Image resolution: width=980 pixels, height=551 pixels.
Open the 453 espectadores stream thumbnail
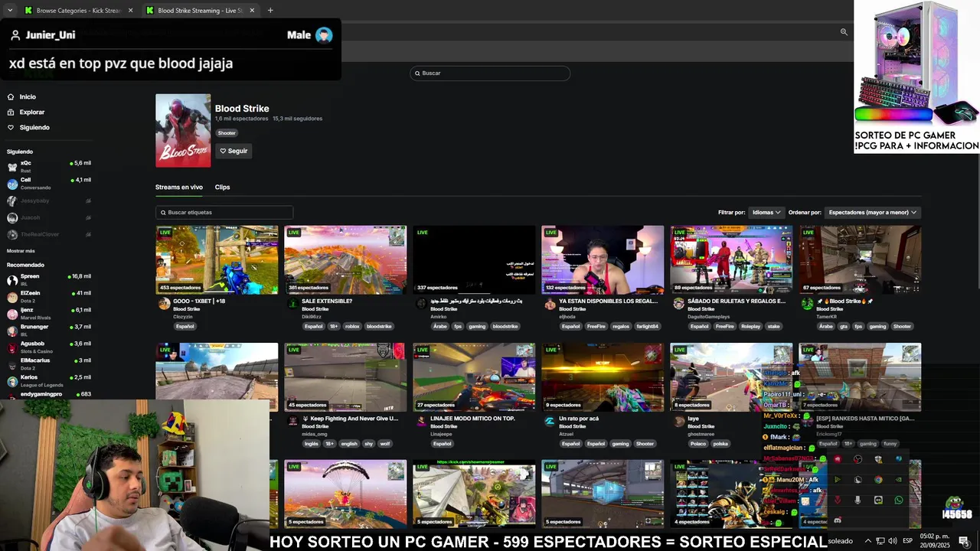[217, 259]
